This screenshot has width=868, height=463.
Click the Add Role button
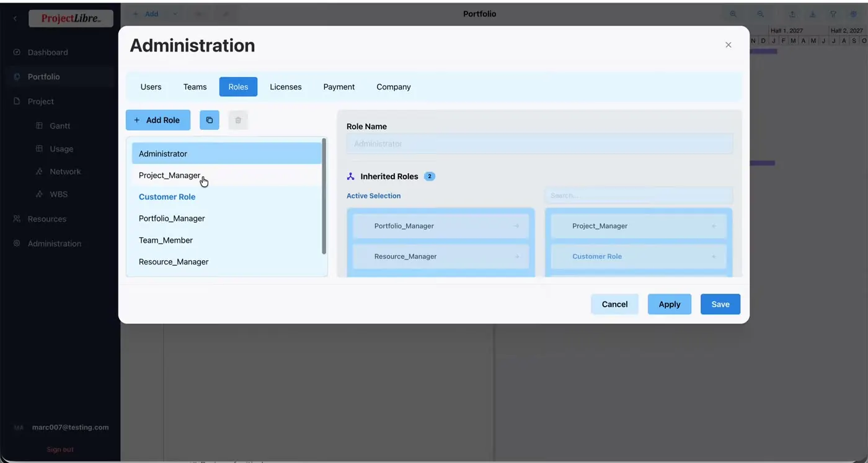[x=158, y=120]
